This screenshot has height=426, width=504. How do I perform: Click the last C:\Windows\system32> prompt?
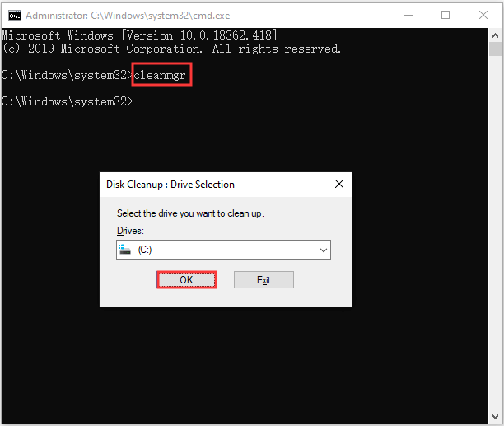click(x=67, y=101)
